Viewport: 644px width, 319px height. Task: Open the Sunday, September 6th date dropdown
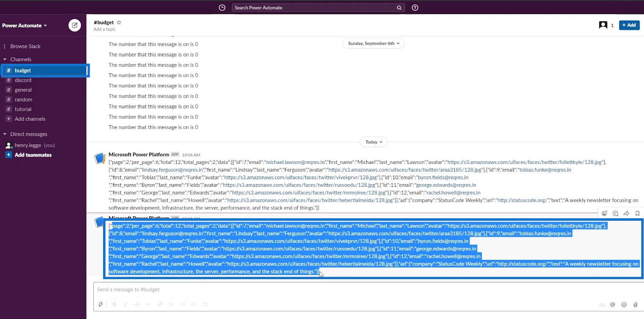tap(374, 43)
